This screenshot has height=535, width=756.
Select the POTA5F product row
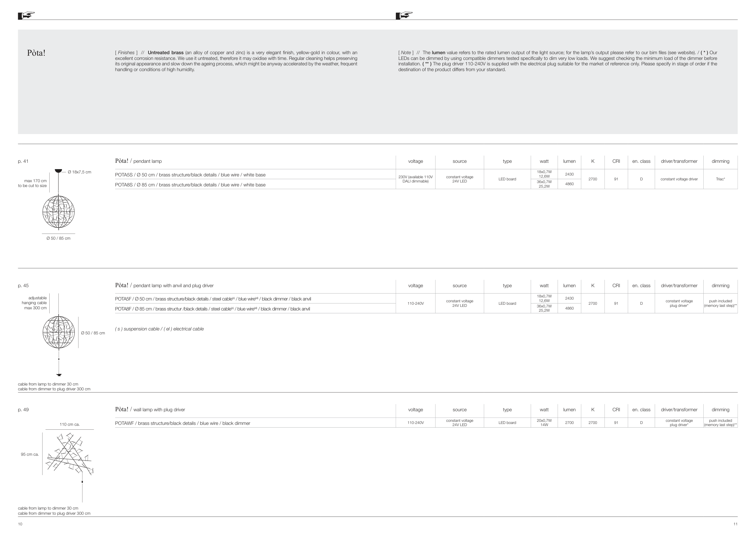(x=213, y=299)
